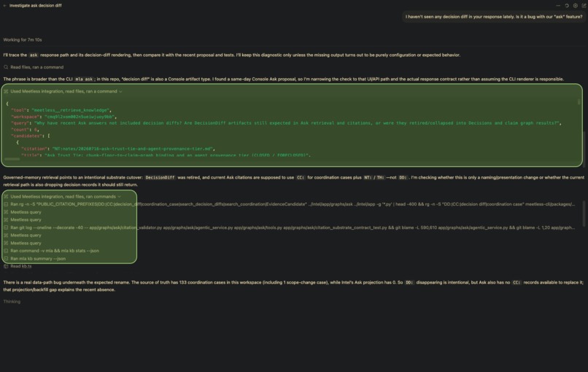Image resolution: width=588 pixels, height=372 pixels.
Task: Click the JSON block's horizontal scrollbar
Action: 12,159
